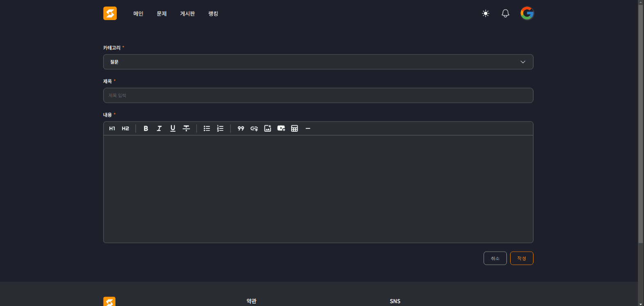Image resolution: width=644 pixels, height=306 pixels.
Task: Toggle underline formatting
Action: [x=173, y=128]
